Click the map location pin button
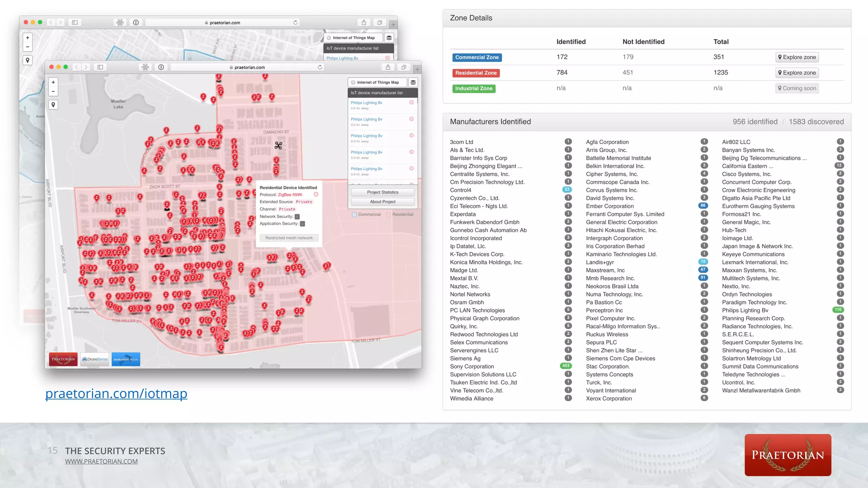This screenshot has width=868, height=488. pos(53,105)
